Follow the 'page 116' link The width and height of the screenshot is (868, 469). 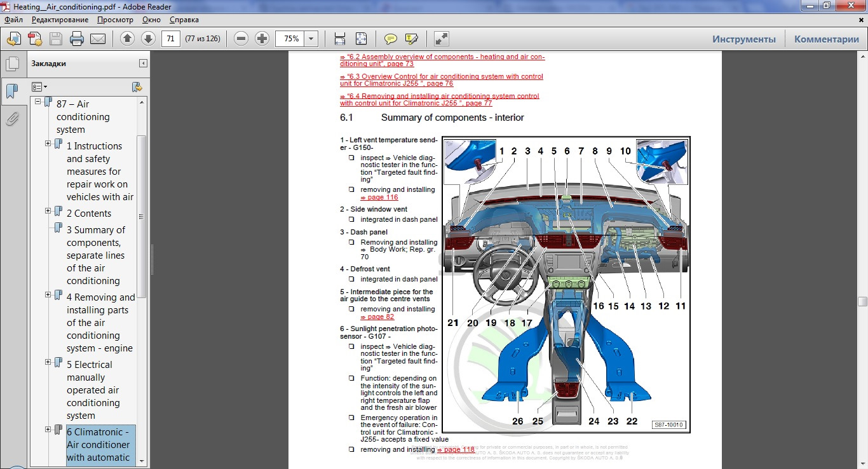coord(379,198)
